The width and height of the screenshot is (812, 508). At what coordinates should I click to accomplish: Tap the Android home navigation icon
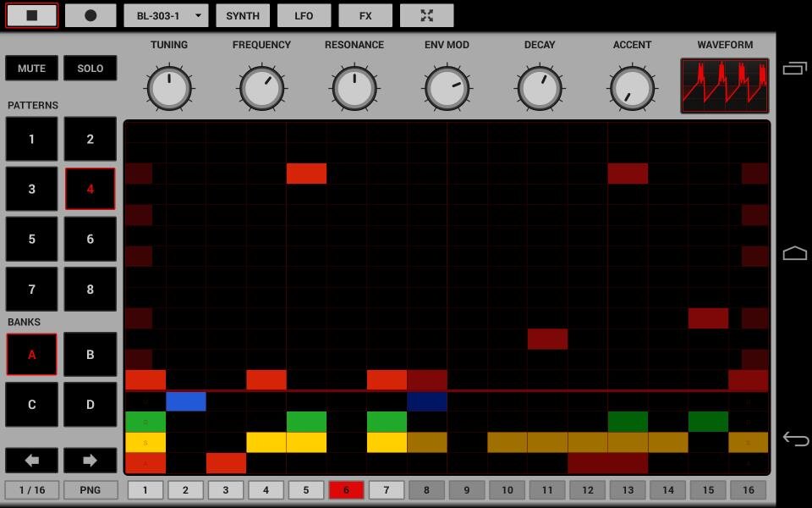(x=795, y=253)
